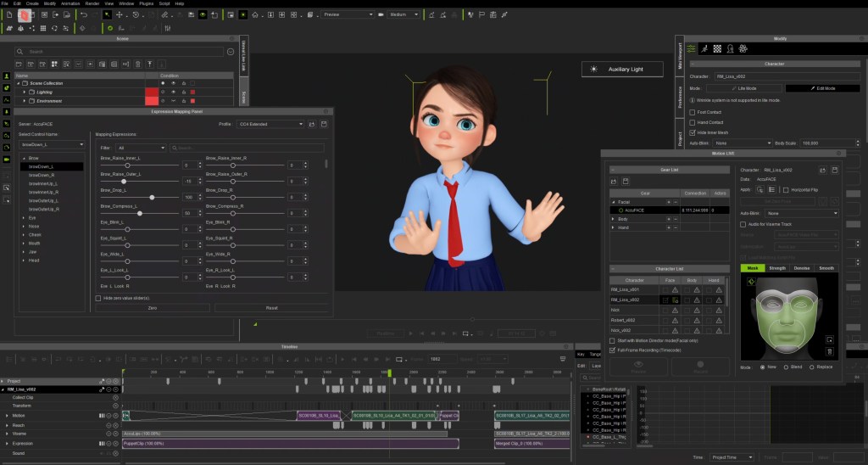Open the motion figure tab icon in Modify panel
This screenshot has height=465, width=868.
704,48
